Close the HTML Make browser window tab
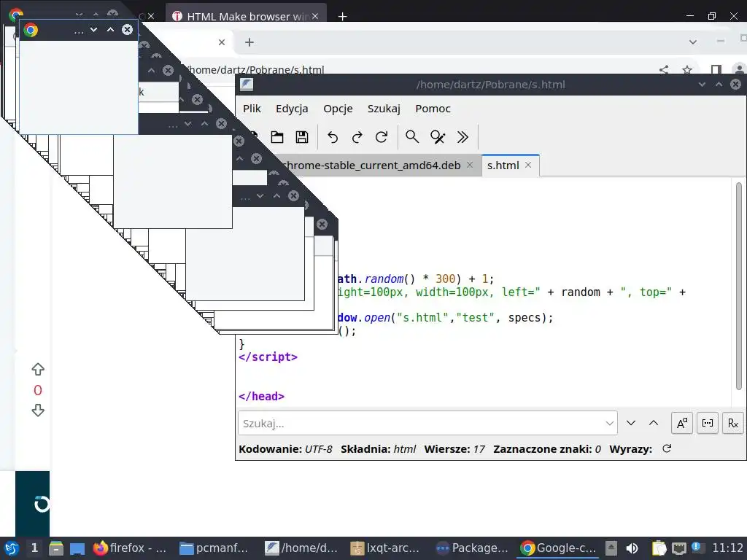Image resolution: width=747 pixels, height=560 pixels. [315, 16]
